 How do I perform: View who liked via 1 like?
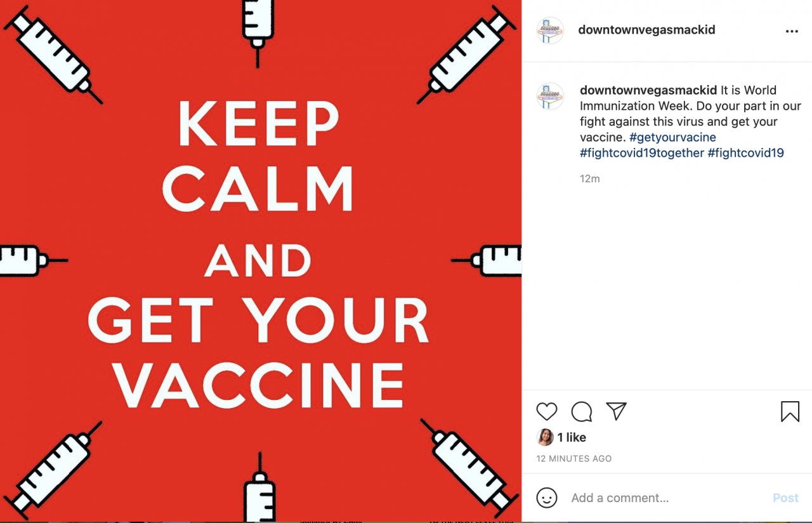coord(572,437)
